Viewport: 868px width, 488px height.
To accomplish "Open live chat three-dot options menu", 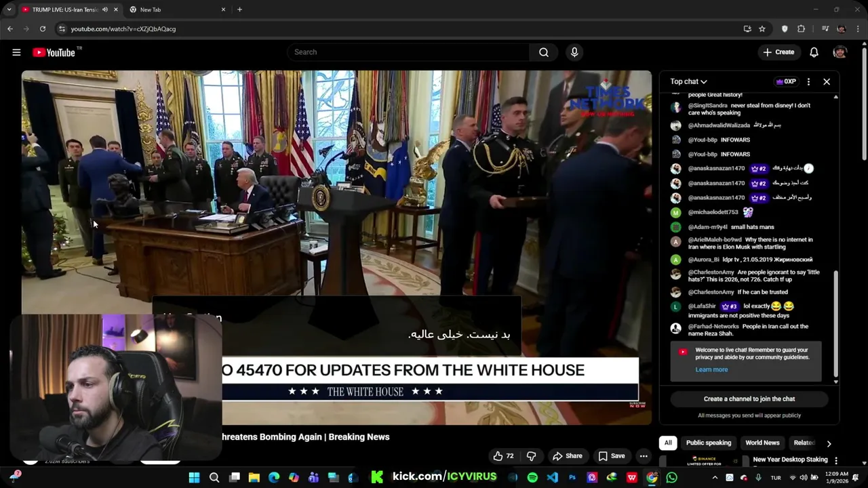I will click(x=808, y=81).
